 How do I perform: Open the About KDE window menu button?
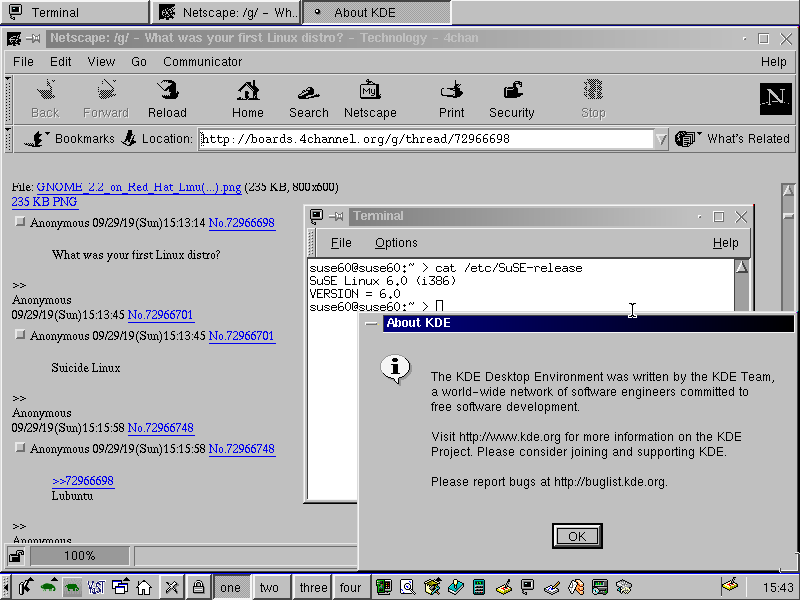pyautogui.click(x=371, y=323)
